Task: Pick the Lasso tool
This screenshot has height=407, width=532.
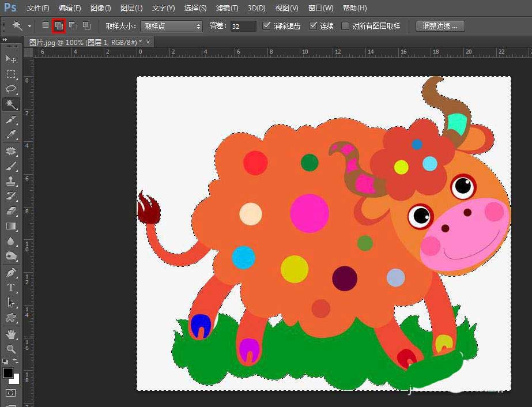Action: 11,89
